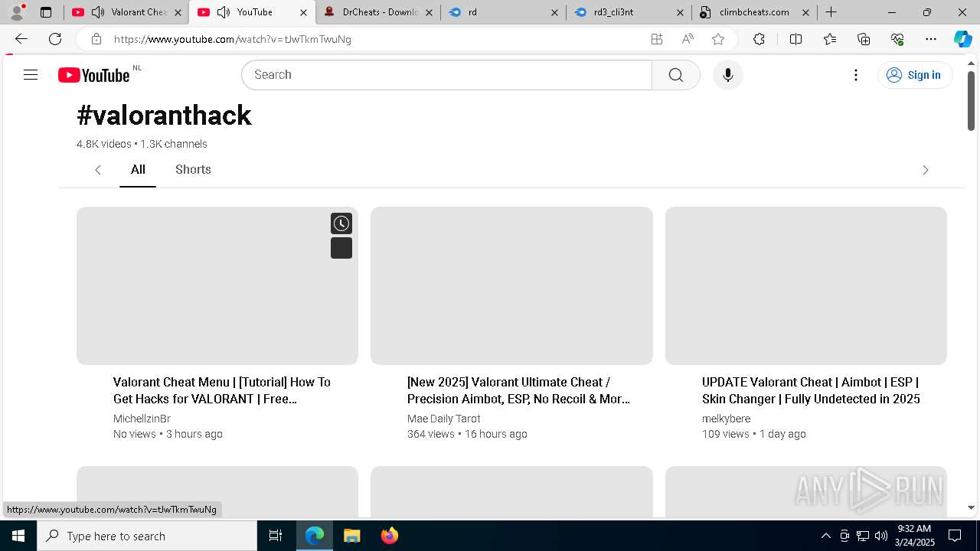Switch to DrCheats Download tab
The image size is (980, 551).
click(378, 12)
